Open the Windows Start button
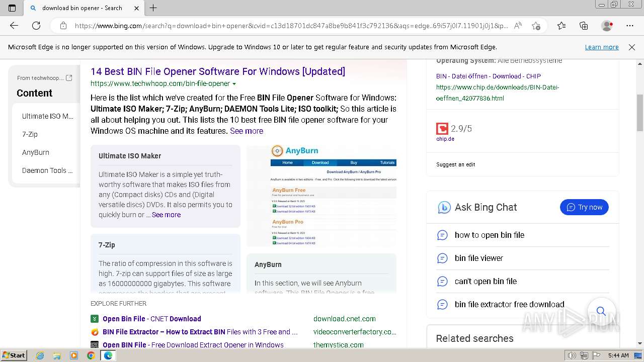Image resolution: width=644 pixels, height=362 pixels. coord(14,355)
